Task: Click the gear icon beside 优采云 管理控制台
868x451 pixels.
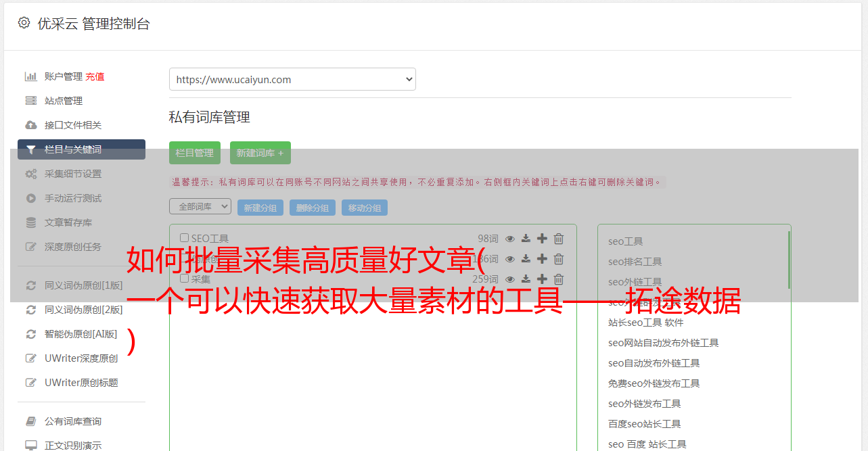Action: point(24,23)
